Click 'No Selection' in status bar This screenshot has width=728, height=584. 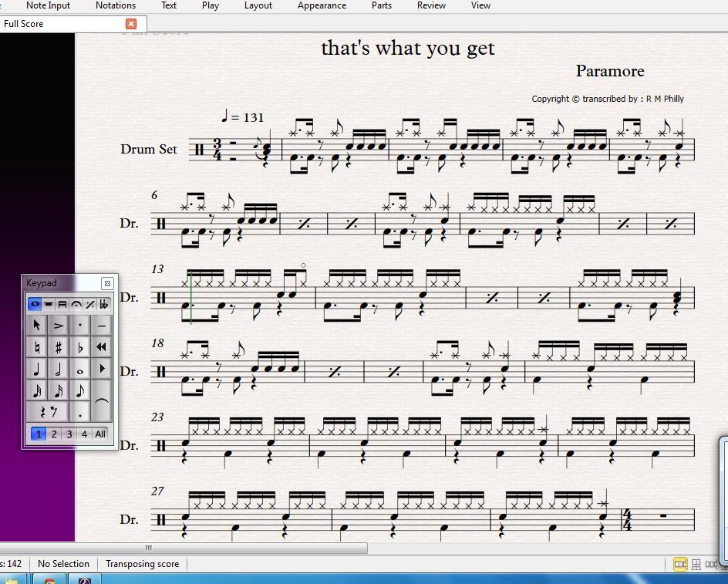coord(63,564)
